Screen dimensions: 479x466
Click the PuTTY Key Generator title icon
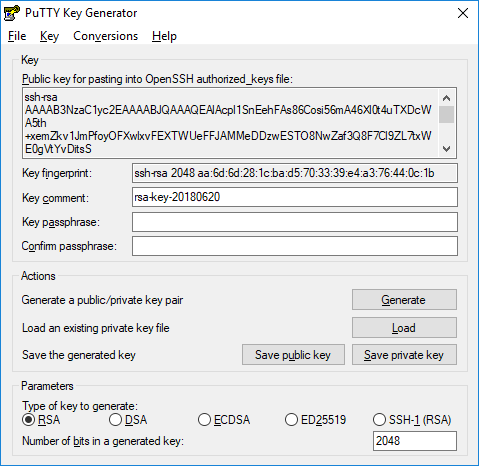pyautogui.click(x=12, y=13)
